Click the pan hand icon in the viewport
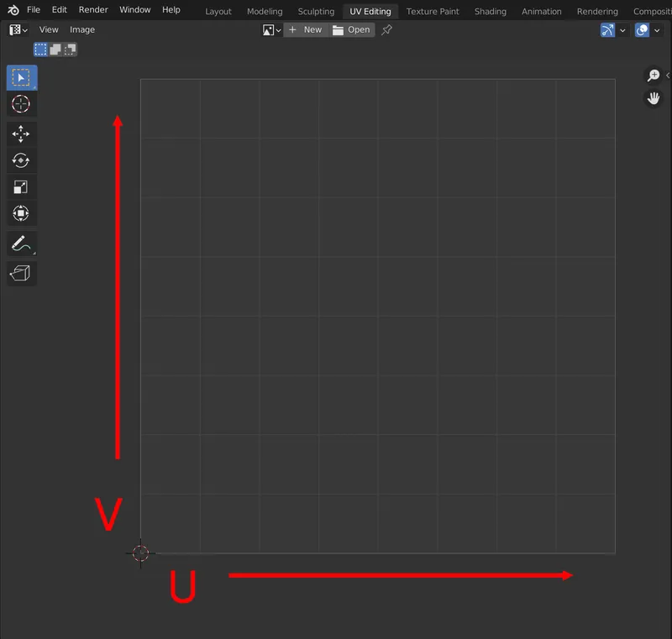The image size is (672, 639). [654, 97]
